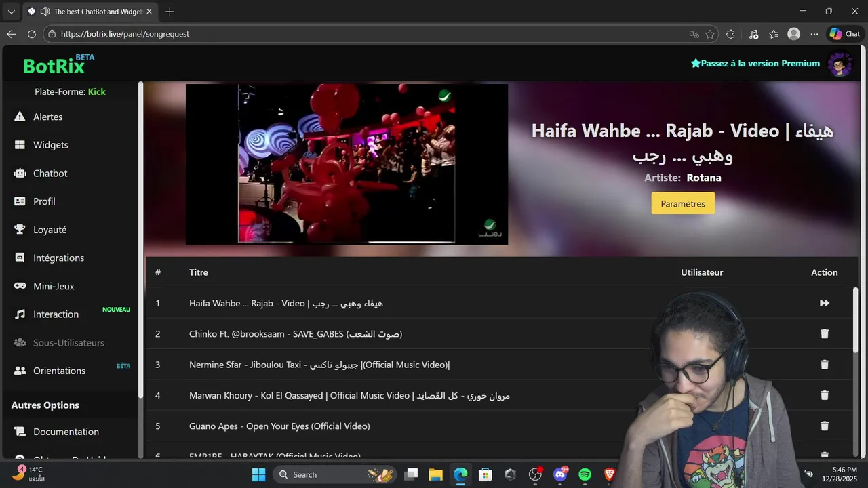
Task: Open the Alertes section icon
Action: (20, 117)
